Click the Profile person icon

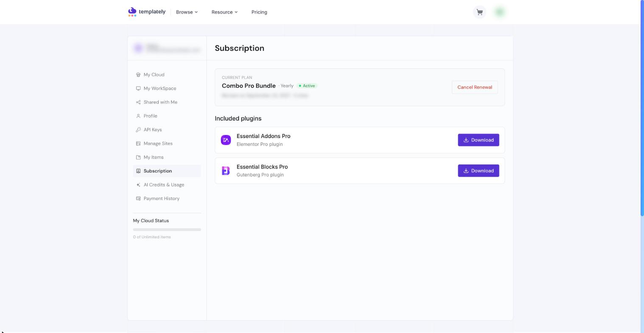coord(138,116)
